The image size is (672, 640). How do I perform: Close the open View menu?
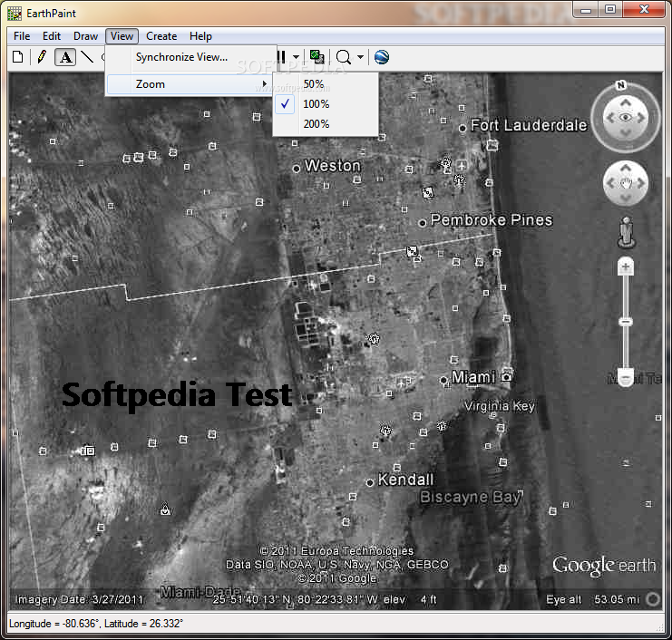(122, 36)
